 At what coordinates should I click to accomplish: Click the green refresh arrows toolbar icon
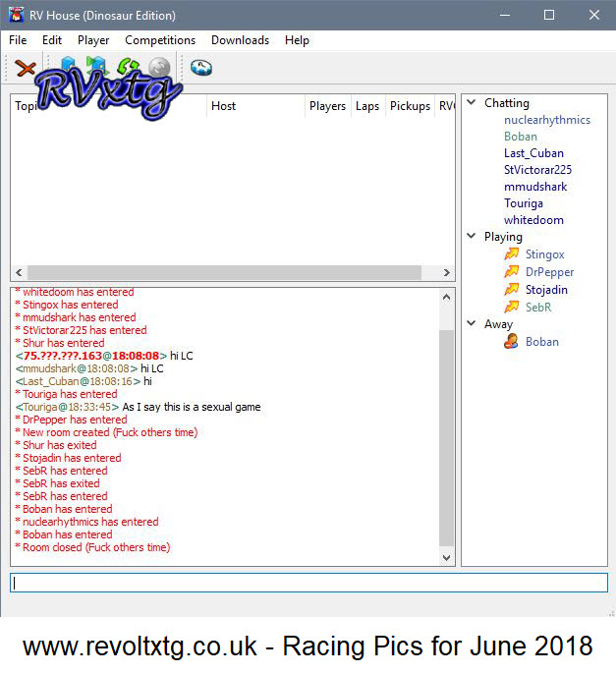point(128,65)
